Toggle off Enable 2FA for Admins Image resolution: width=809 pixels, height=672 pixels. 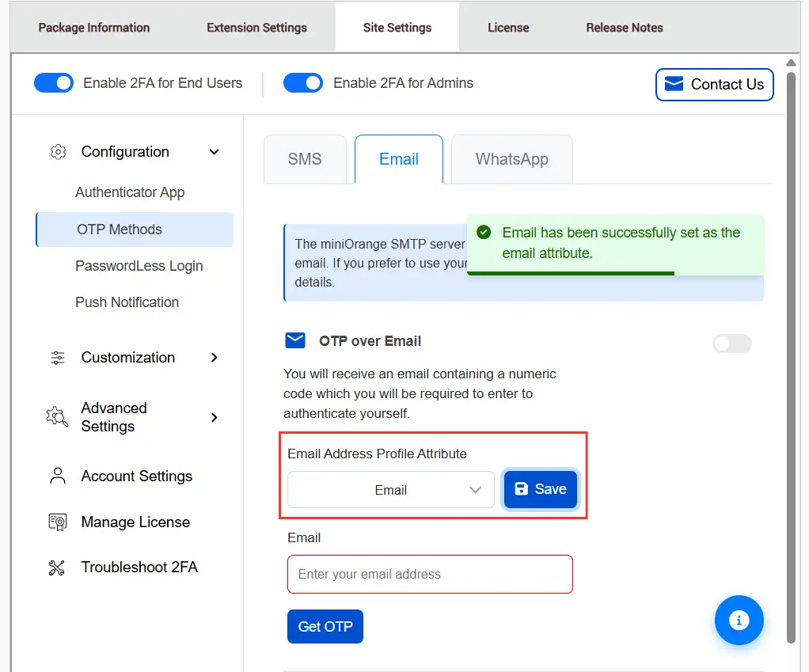pos(302,82)
